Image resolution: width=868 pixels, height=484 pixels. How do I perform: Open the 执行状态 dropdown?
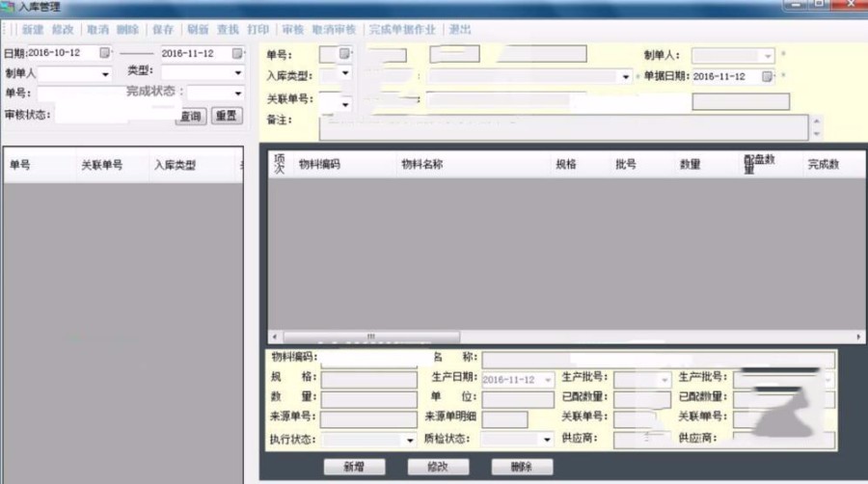(410, 441)
